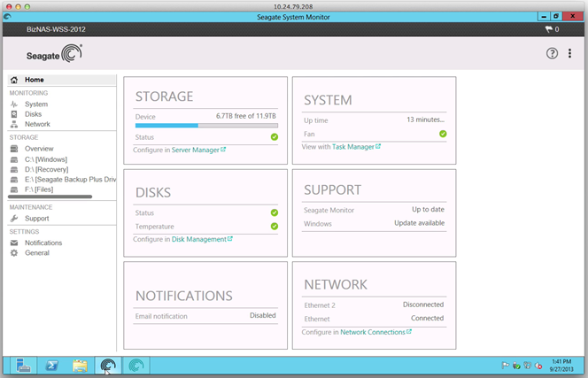588x378 pixels.
Task: Click Seagate Monitor 'Up to date' status
Action: [x=428, y=210]
